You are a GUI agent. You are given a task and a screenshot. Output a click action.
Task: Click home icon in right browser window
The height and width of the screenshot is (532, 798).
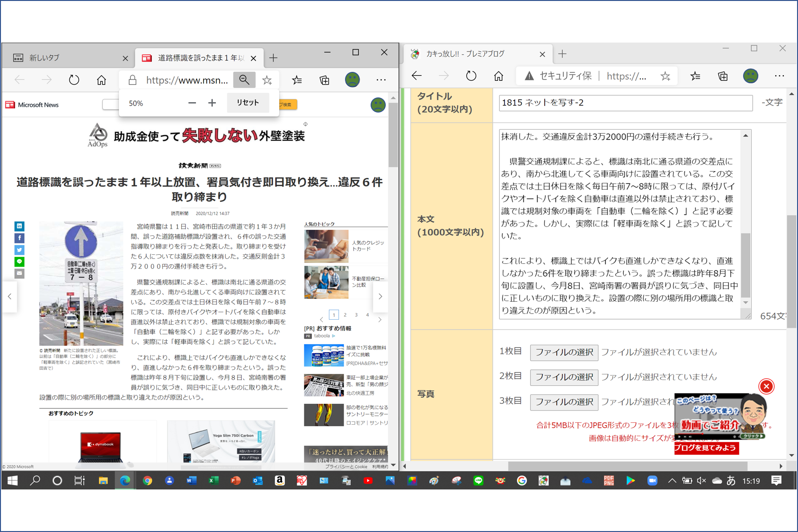[x=498, y=76]
